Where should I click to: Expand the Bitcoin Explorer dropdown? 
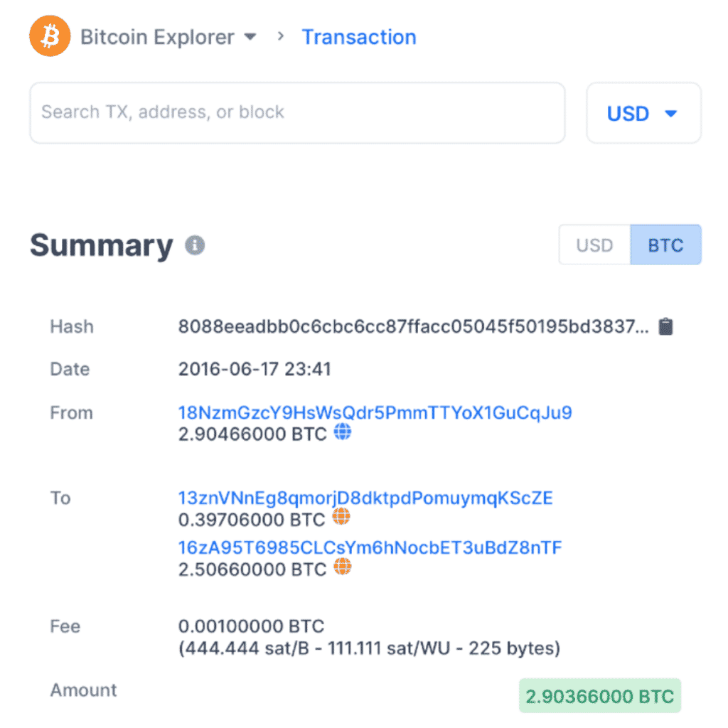pyautogui.click(x=250, y=36)
